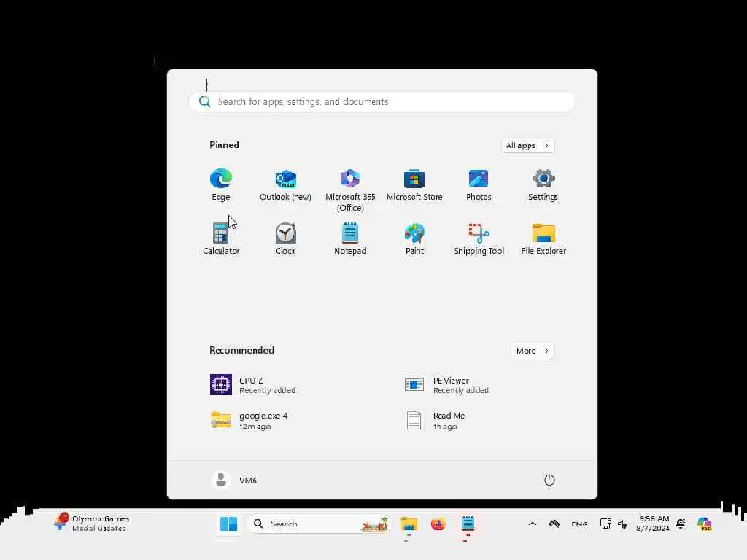The width and height of the screenshot is (747, 560).
Task: Open Olympic Games Medal updates widget
Action: point(91,523)
